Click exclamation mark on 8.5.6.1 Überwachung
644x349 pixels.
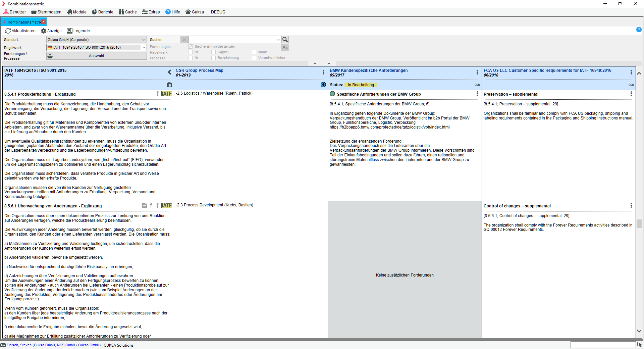pyautogui.click(x=158, y=205)
